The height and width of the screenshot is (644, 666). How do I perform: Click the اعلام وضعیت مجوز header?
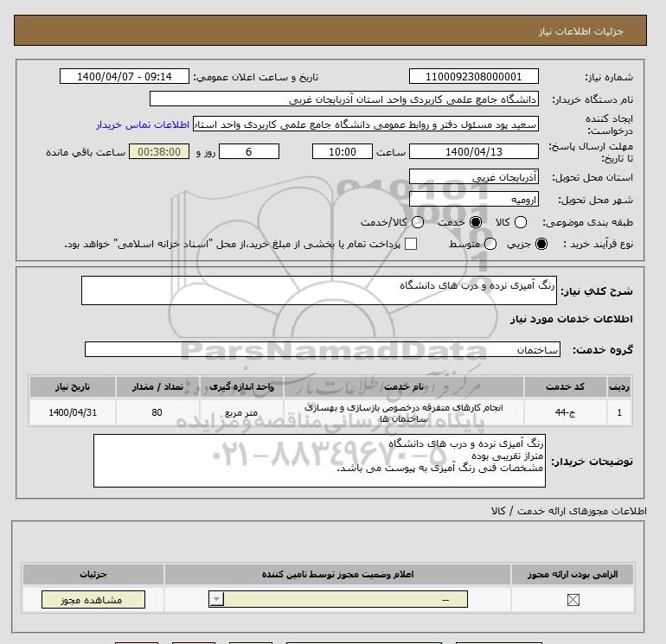click(x=337, y=574)
